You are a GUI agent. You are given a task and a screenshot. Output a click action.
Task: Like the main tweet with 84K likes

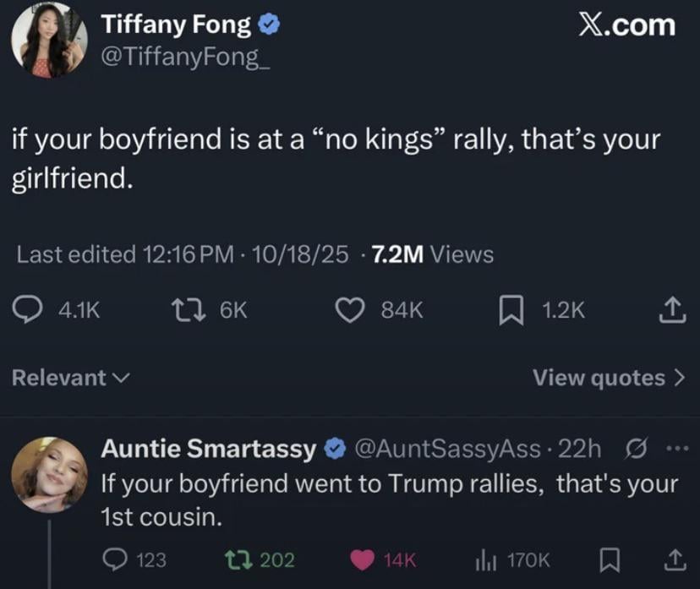pos(352,311)
